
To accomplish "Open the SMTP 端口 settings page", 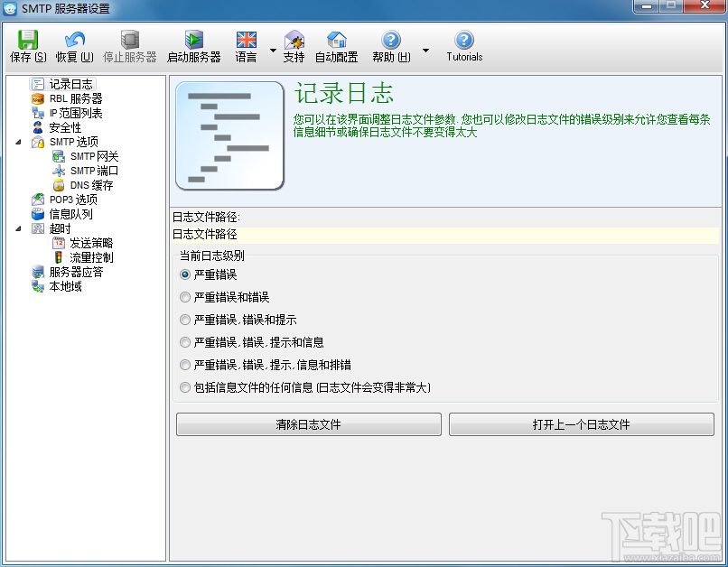I will (x=95, y=171).
